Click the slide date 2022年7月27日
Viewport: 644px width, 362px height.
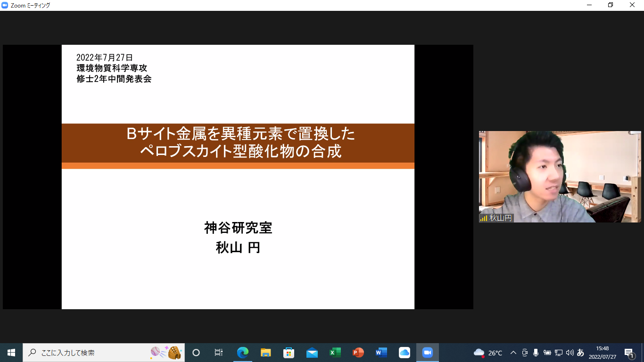click(x=105, y=58)
